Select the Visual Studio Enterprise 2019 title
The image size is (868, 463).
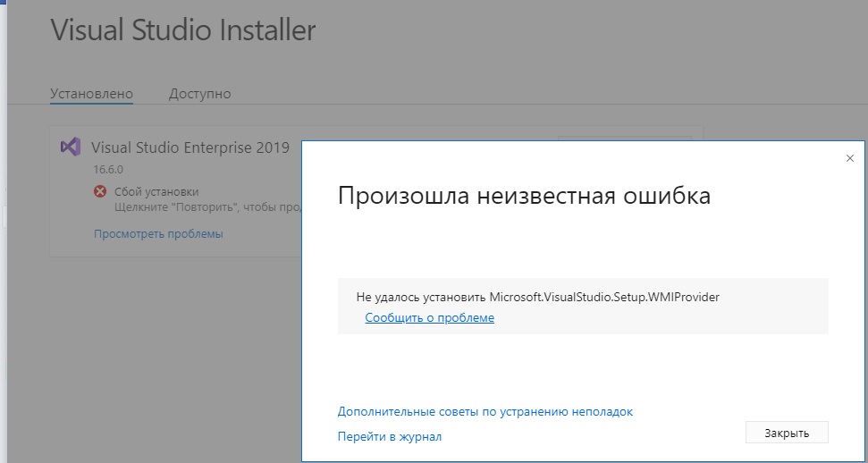pyautogui.click(x=190, y=147)
